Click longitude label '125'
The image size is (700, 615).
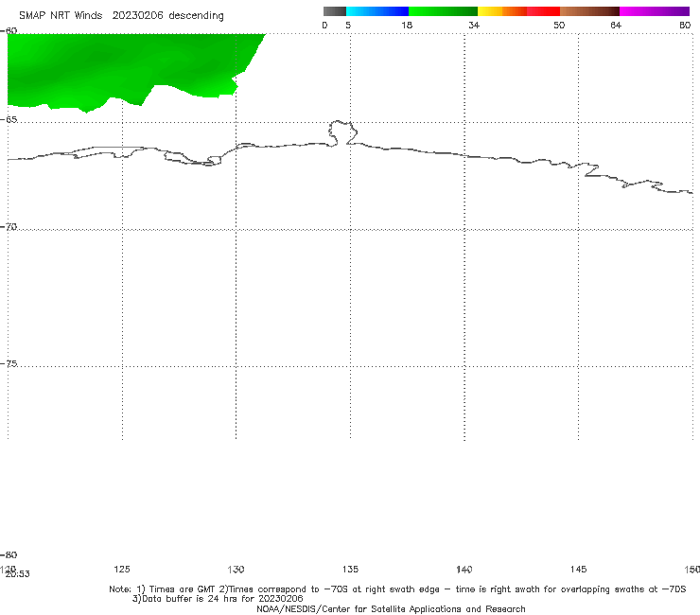pos(122,569)
